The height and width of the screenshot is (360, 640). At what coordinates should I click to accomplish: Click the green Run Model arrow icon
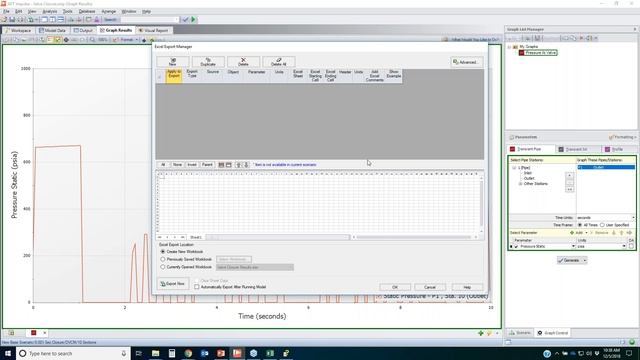click(x=193, y=20)
